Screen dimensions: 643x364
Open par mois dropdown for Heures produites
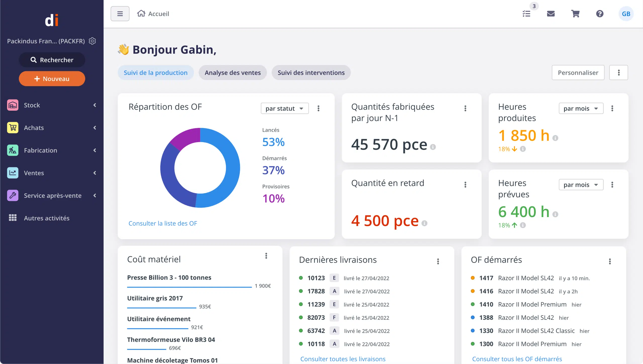tap(581, 109)
